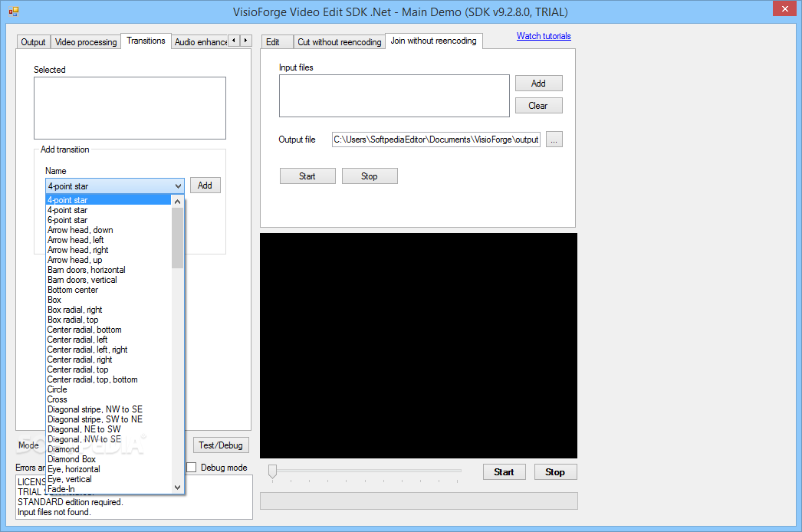
Task: Switch to the Output tab
Action: click(x=33, y=42)
